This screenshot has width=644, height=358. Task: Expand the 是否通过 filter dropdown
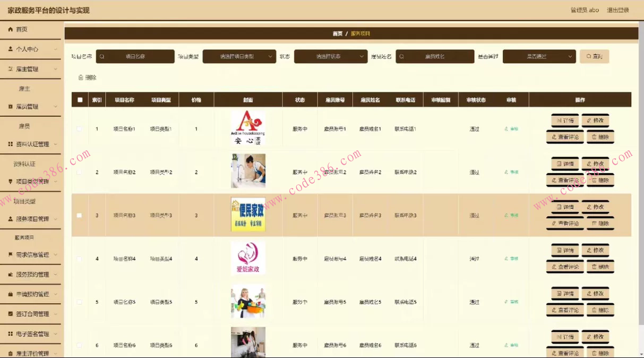tap(539, 56)
